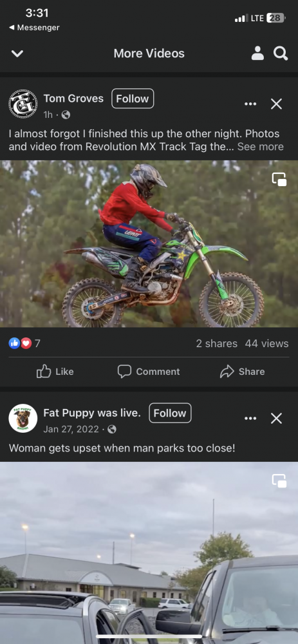Screen dimensions: 298x644
Task: Dismiss Tom Groves video post
Action: pos(276,104)
